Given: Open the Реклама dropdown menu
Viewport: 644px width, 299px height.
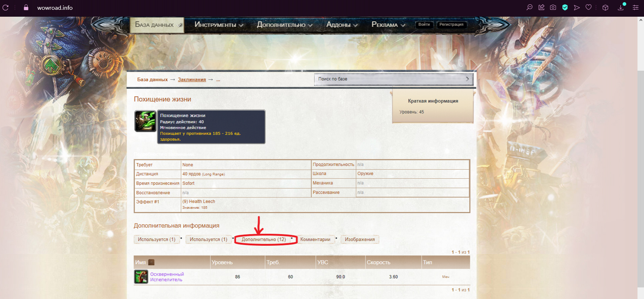Looking at the screenshot, I should pyautogui.click(x=388, y=25).
